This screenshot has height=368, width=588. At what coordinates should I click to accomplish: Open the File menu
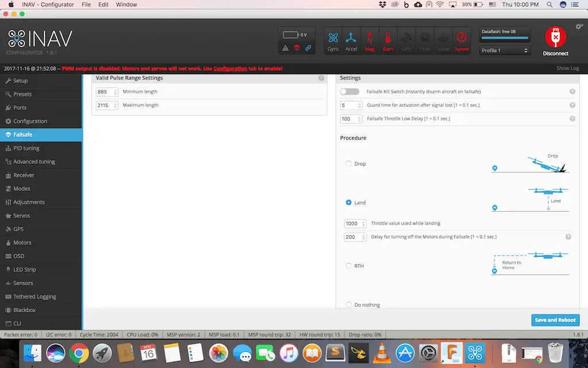coord(86,5)
